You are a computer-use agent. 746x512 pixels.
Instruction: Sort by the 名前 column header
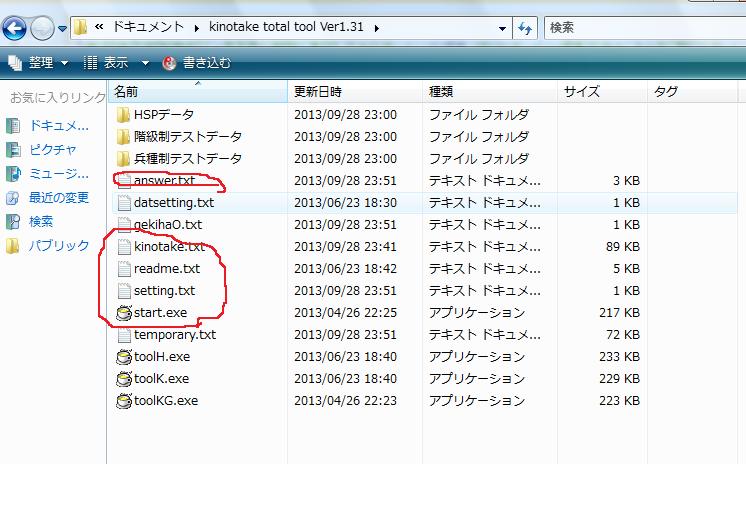198,91
